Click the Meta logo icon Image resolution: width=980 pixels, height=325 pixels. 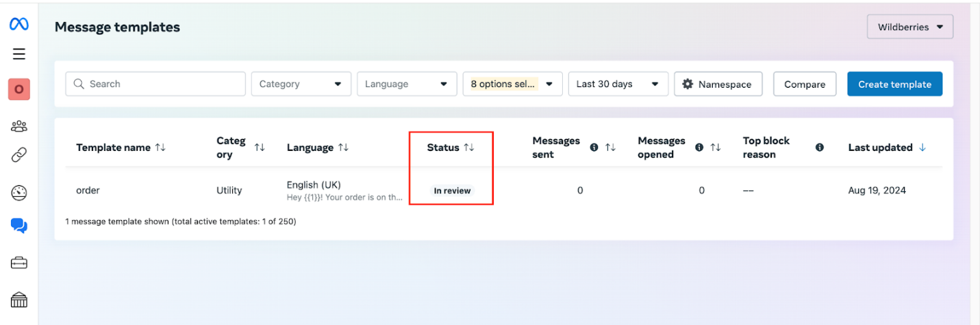coord(18,25)
